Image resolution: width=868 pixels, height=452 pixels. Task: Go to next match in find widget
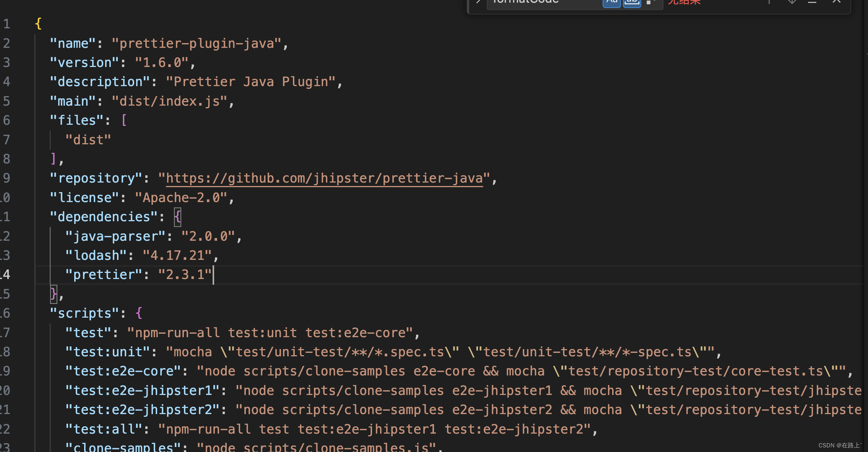point(792,2)
